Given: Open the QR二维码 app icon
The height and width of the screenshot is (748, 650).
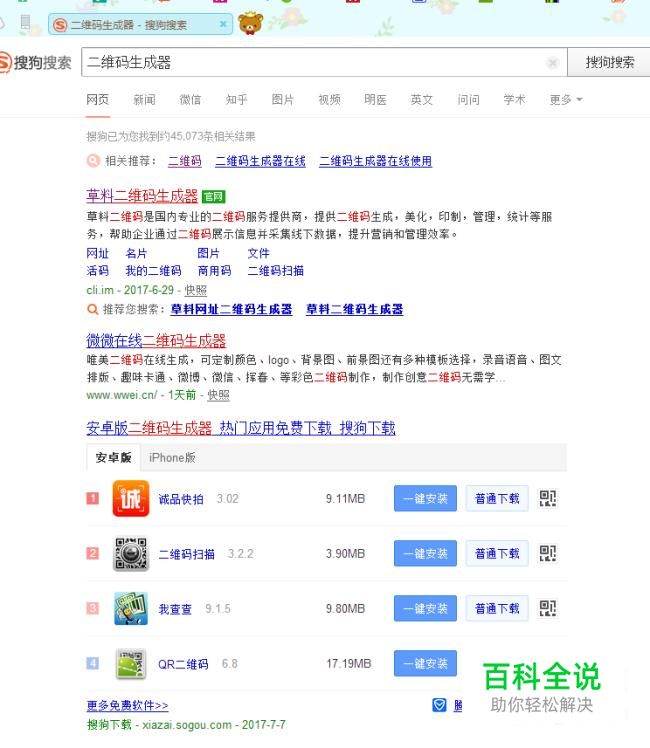Looking at the screenshot, I should (x=131, y=664).
